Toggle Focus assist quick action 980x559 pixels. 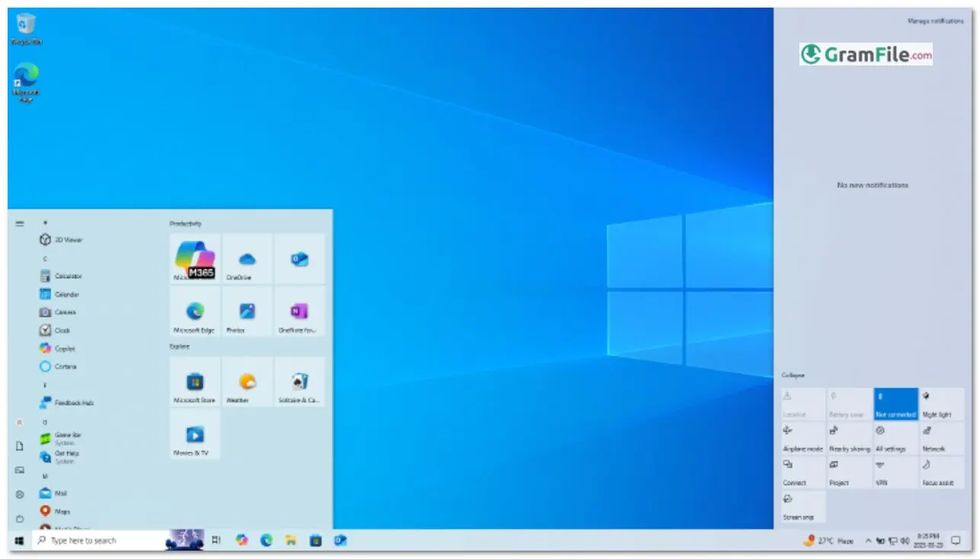point(942,473)
